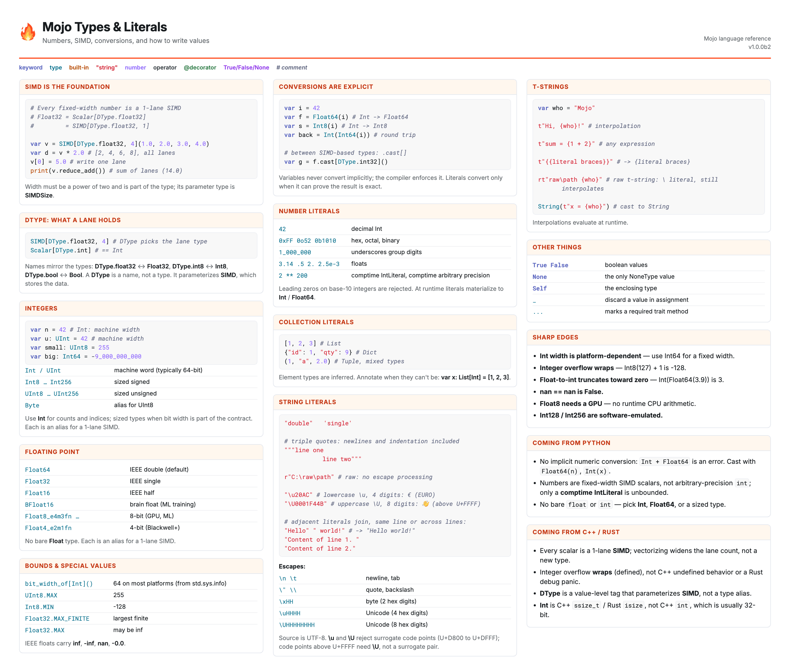Click the "COMING FROM PYTHON" heading
The image size is (790, 672).
pos(571,443)
